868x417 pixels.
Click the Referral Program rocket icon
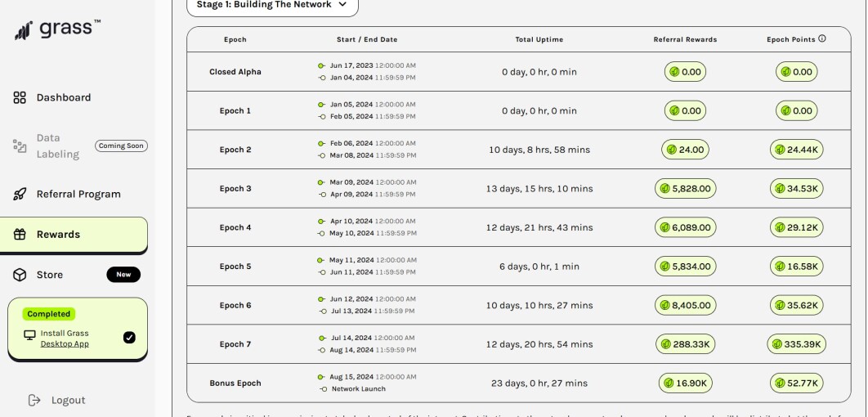pos(20,194)
